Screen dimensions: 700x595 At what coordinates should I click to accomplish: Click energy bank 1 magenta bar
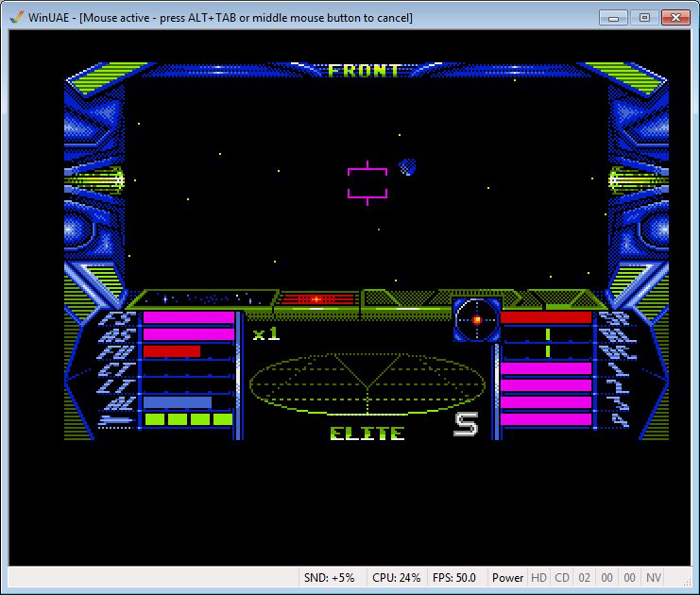(x=546, y=368)
